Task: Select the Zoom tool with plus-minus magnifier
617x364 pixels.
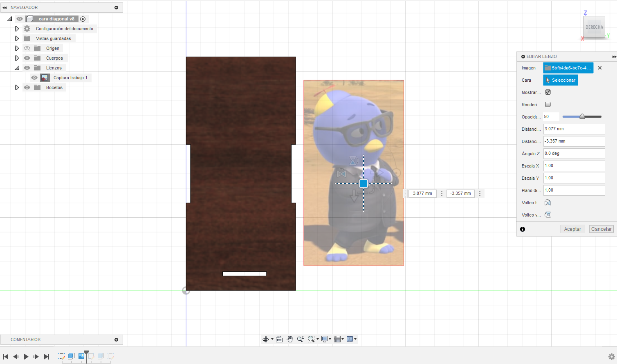Action: point(301,339)
